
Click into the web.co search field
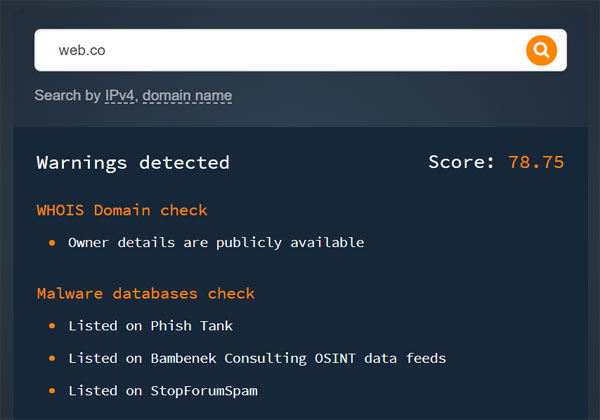280,50
